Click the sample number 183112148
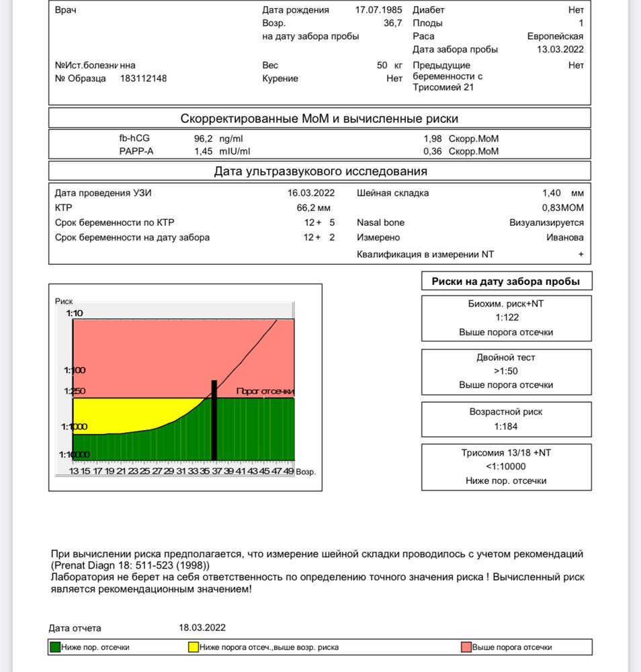 tap(143, 79)
